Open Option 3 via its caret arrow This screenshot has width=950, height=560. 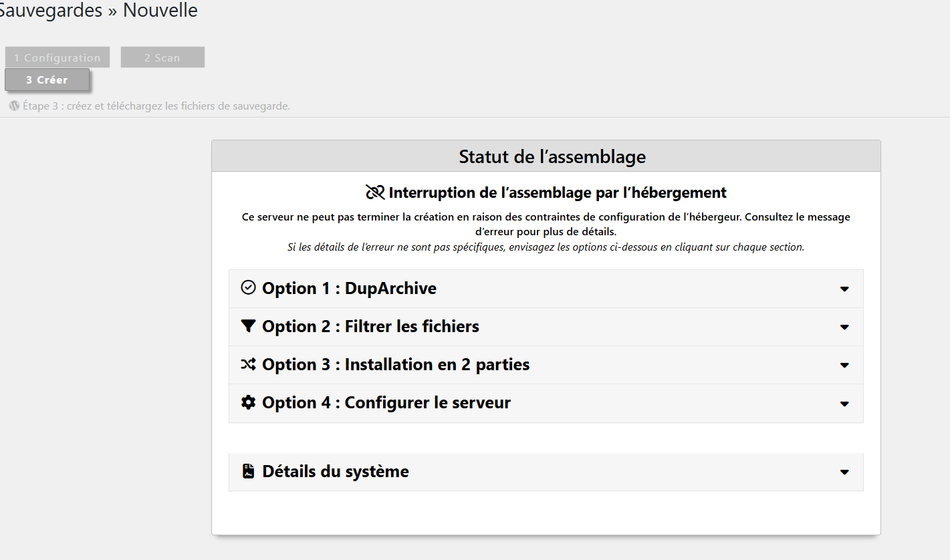tap(844, 365)
